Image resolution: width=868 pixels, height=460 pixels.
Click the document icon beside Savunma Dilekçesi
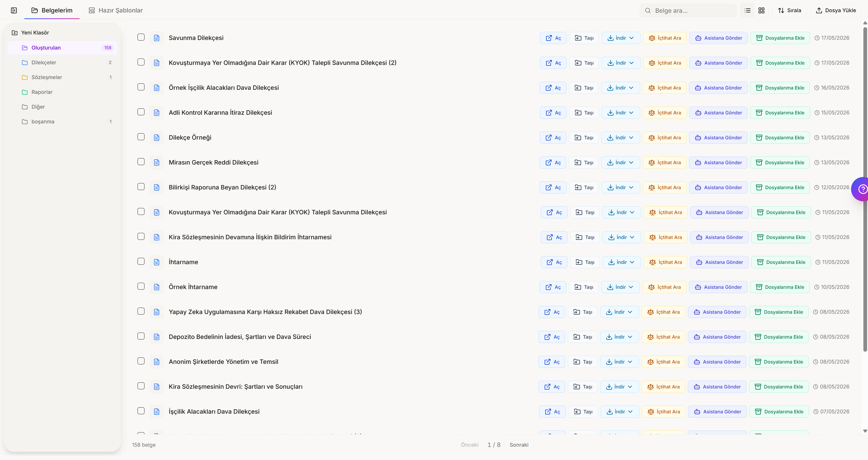coord(157,38)
